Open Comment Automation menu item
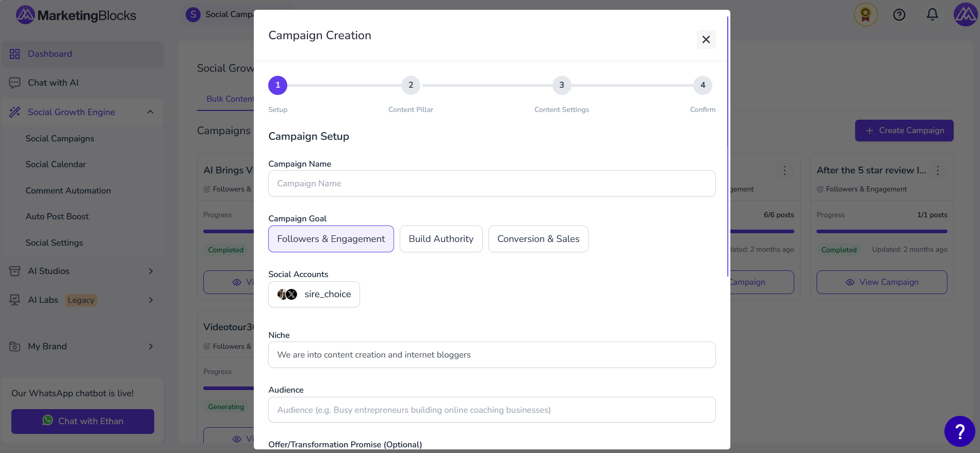The height and width of the screenshot is (453, 980). pyautogui.click(x=68, y=190)
